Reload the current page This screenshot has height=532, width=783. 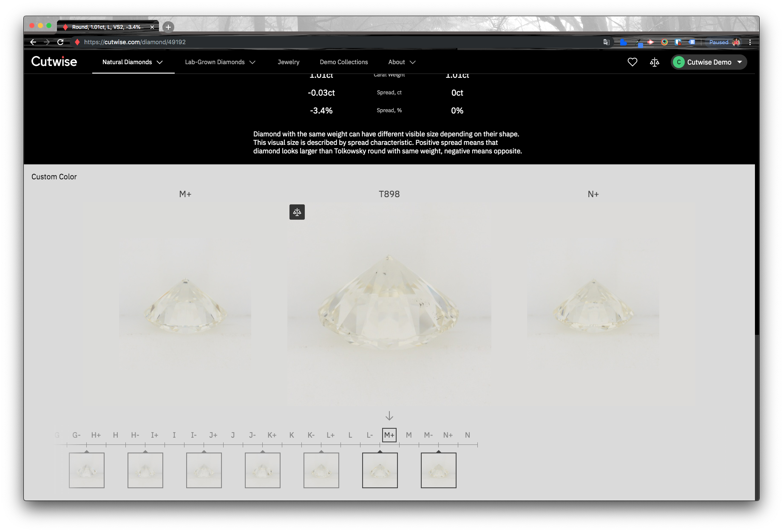click(x=60, y=42)
